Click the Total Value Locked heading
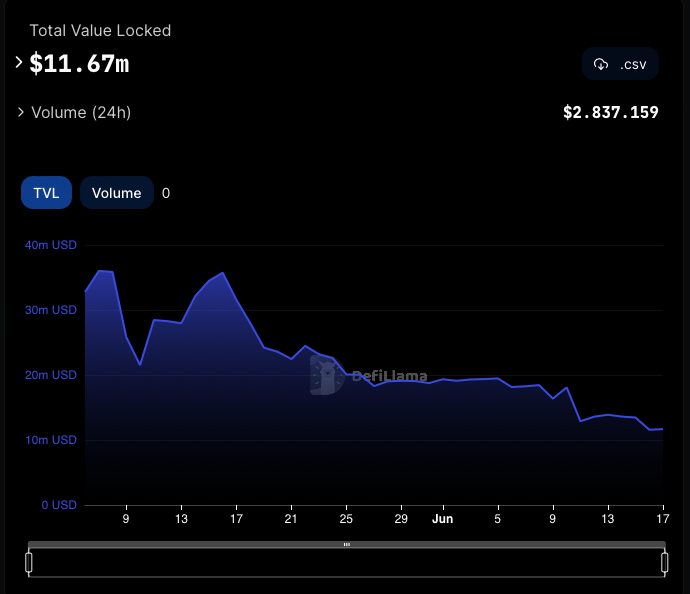 [100, 30]
